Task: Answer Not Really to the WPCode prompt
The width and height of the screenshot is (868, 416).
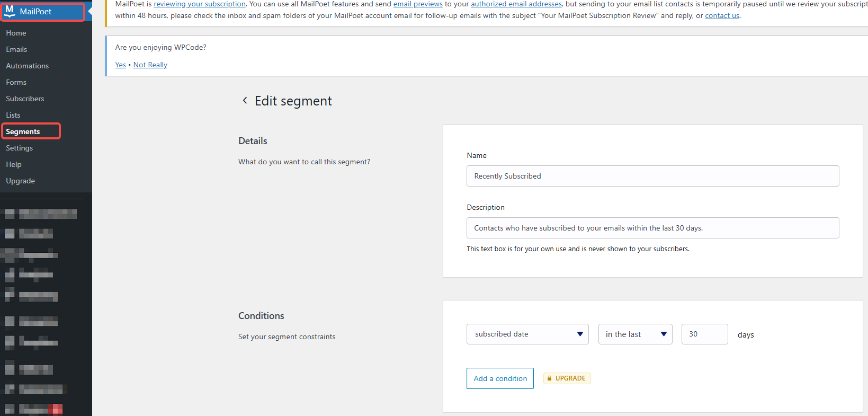Action: [150, 65]
